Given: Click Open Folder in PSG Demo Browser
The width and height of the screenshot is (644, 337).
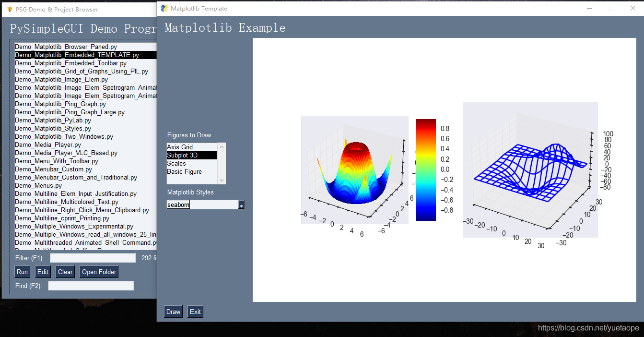Looking at the screenshot, I should coord(99,272).
